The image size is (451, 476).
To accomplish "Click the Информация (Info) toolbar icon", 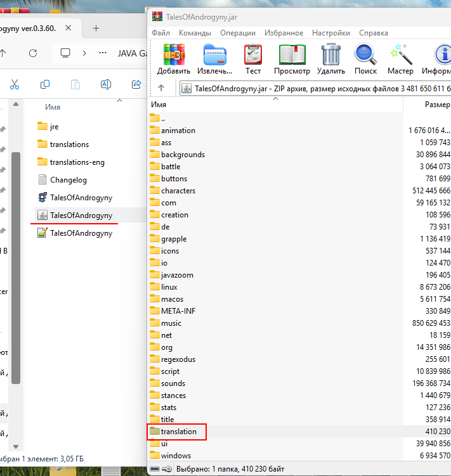I will pyautogui.click(x=442, y=55).
